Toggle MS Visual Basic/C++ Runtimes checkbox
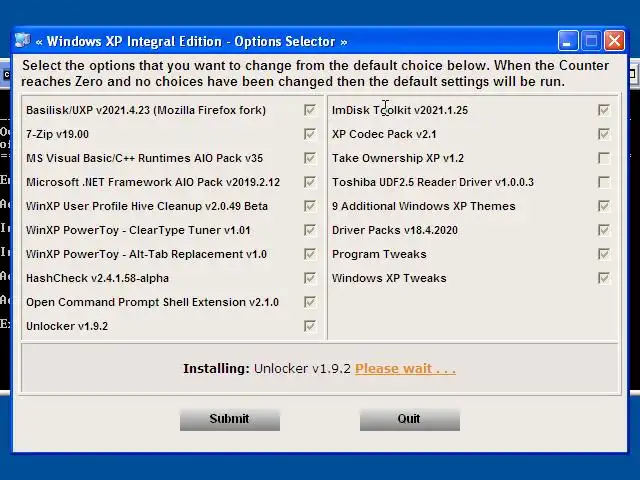Viewport: 640px width, 480px height. pyautogui.click(x=310, y=158)
